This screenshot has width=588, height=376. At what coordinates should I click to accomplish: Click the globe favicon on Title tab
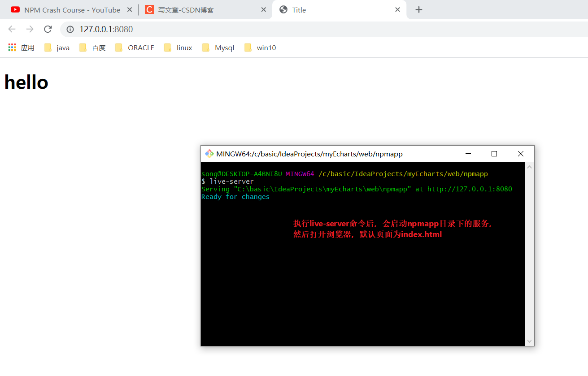[283, 10]
